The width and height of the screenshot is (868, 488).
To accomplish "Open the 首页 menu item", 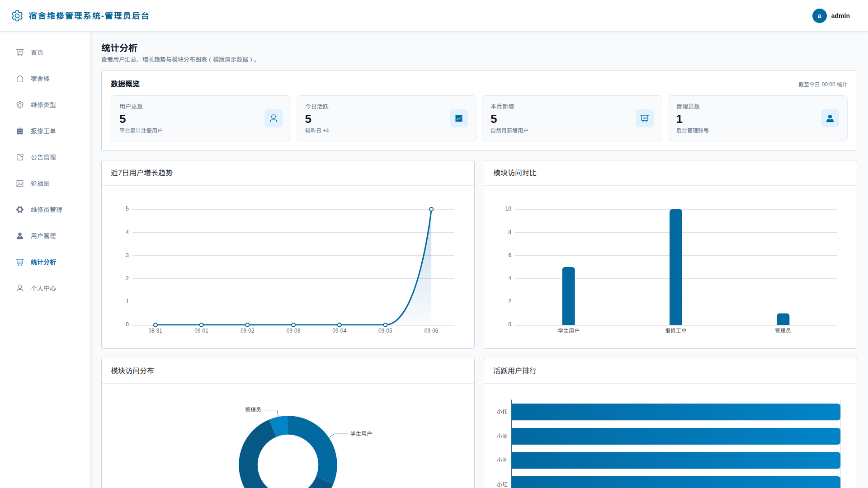I will point(45,52).
